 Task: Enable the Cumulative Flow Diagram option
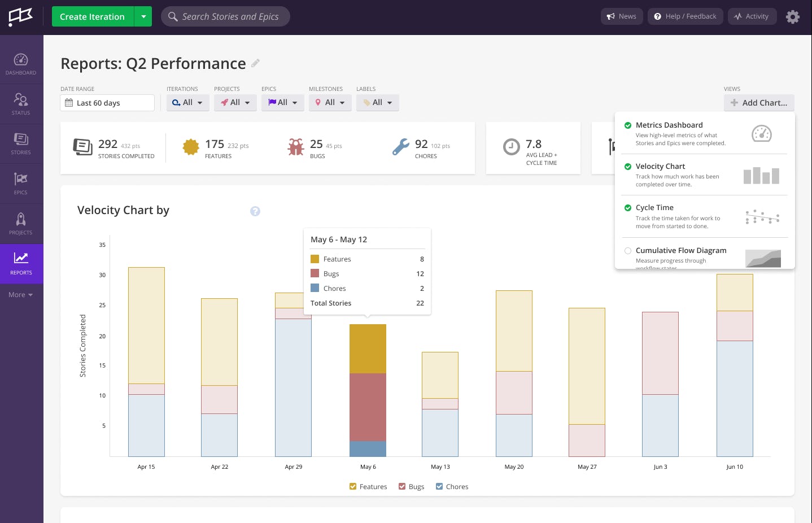[x=628, y=251]
